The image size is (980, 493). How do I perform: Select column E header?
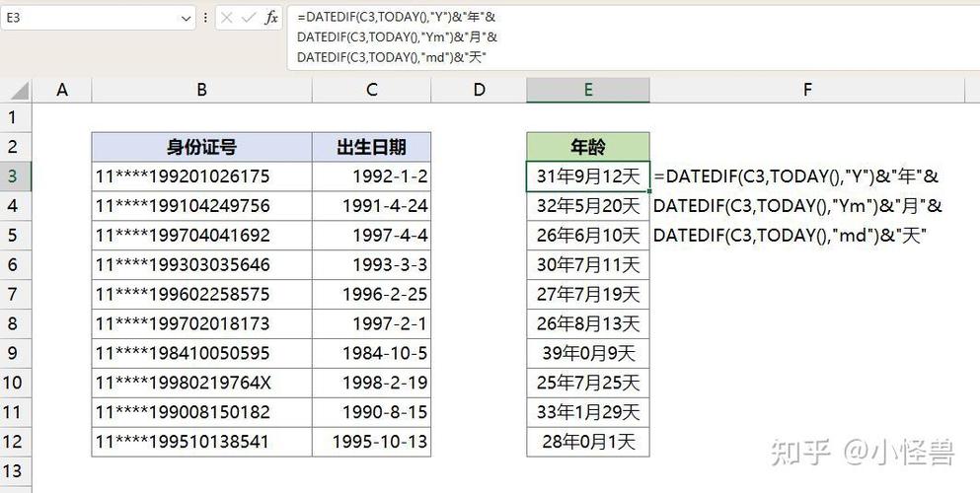pyautogui.click(x=587, y=90)
